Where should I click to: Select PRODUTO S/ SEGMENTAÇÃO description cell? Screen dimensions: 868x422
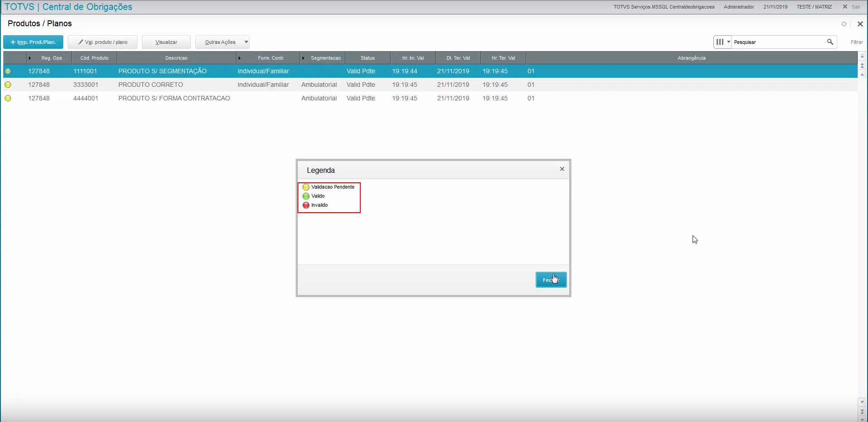coord(162,71)
